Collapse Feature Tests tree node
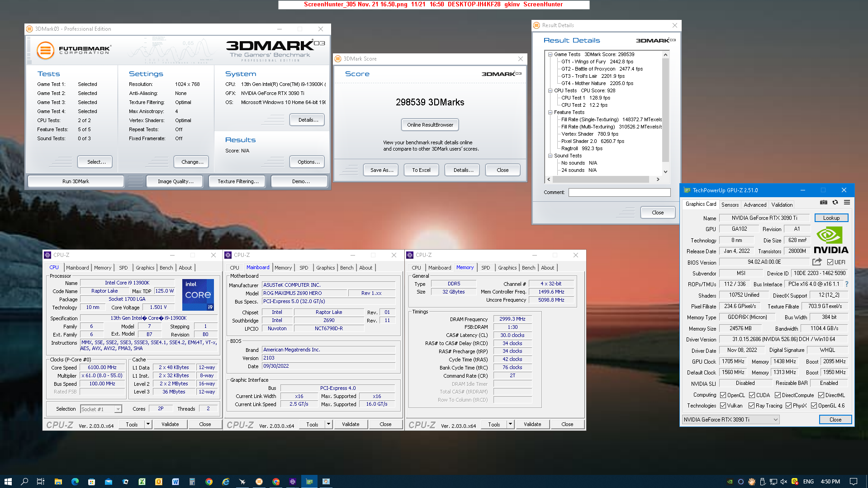 (x=550, y=112)
